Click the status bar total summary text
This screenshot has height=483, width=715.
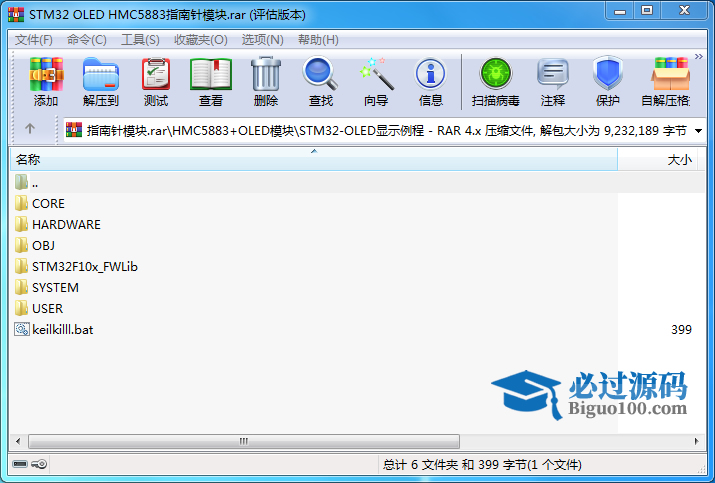482,465
